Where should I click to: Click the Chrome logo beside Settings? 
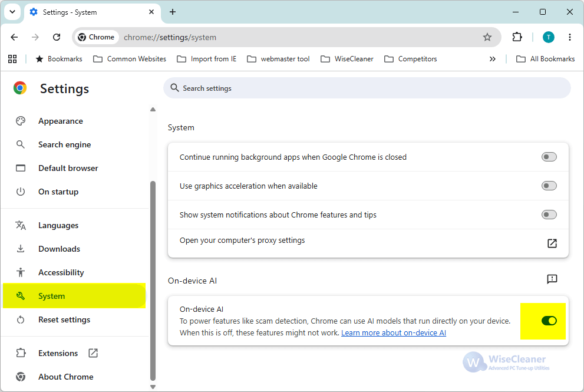tap(20, 88)
